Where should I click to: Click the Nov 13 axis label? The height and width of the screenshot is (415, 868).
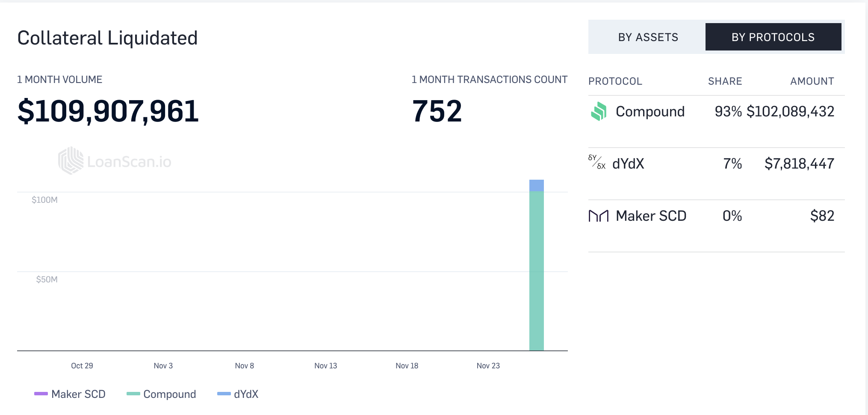[x=326, y=366]
